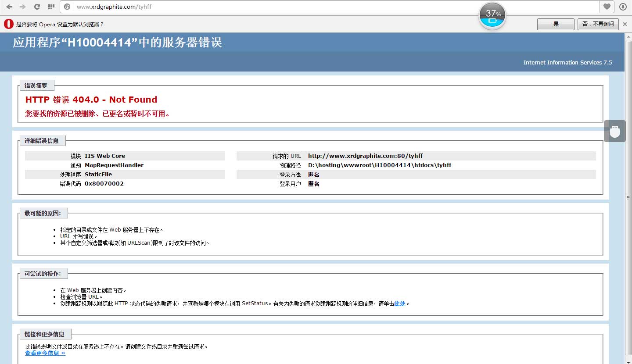The image size is (632, 364).
Task: Dismiss the default browser prompt bar
Action: point(625,24)
